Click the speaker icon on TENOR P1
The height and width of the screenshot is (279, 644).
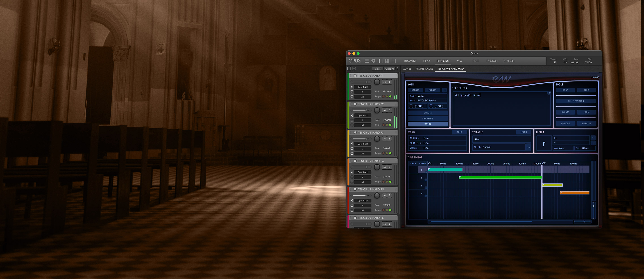click(352, 87)
